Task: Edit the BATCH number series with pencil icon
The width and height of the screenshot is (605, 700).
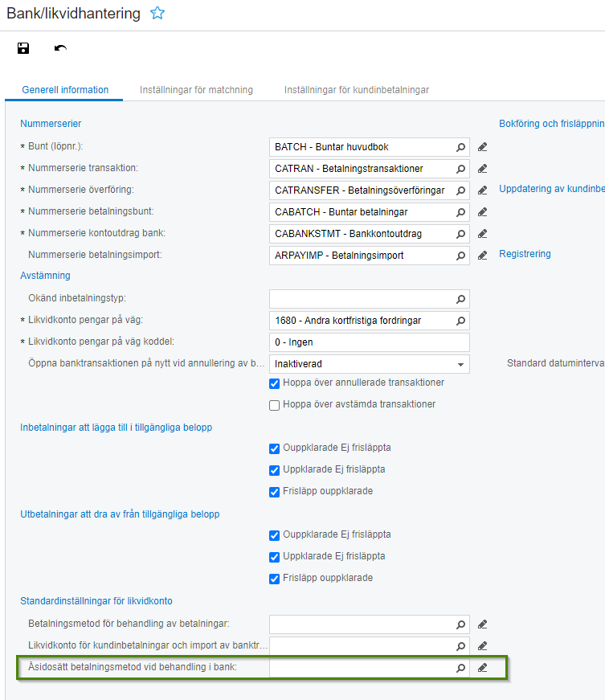Action: 482,147
